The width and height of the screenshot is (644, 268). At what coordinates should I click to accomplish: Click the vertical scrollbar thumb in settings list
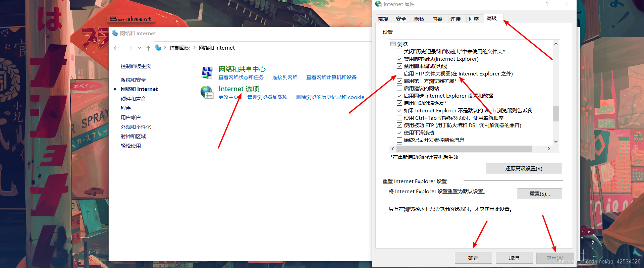point(556,114)
